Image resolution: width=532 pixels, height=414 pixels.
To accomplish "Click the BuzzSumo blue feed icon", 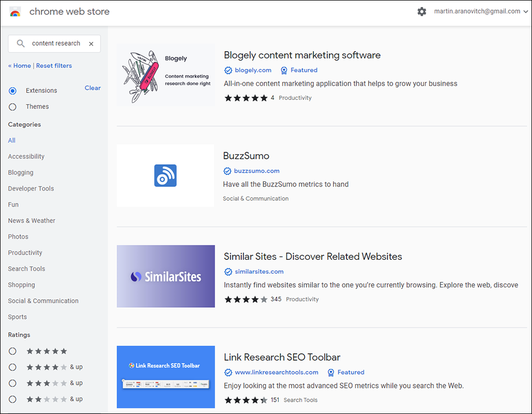I will pyautogui.click(x=165, y=175).
